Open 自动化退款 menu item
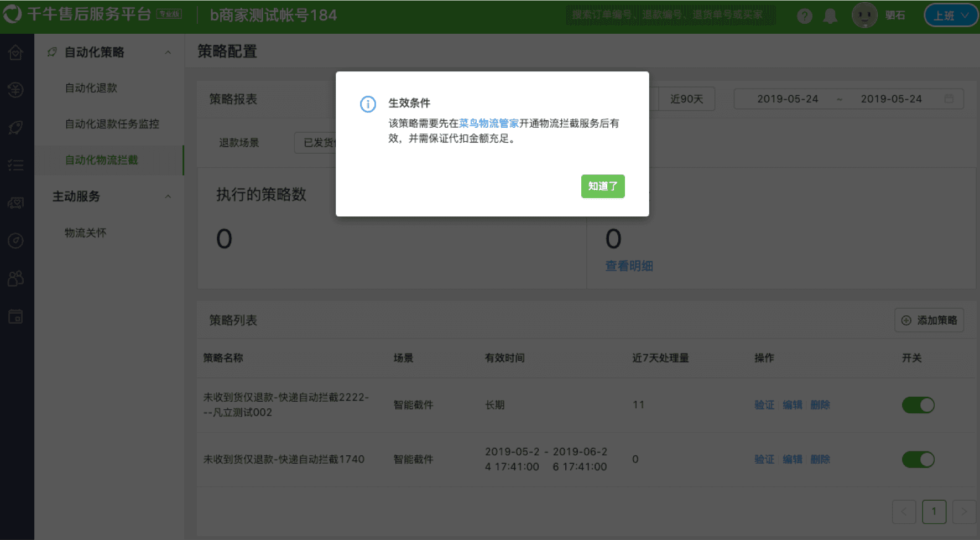 click(x=91, y=88)
